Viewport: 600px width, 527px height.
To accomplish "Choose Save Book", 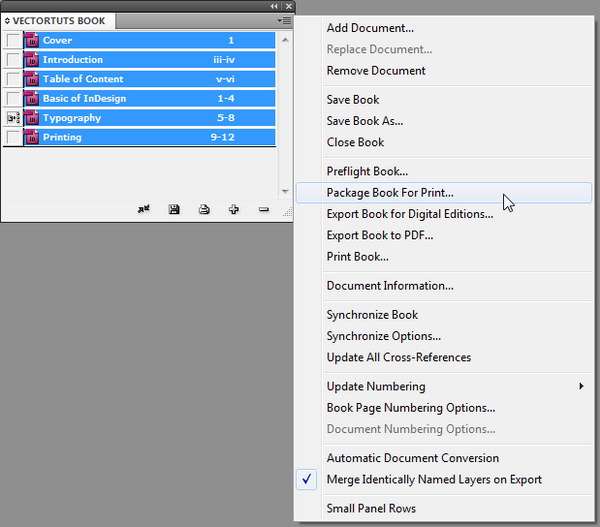I will coord(353,100).
